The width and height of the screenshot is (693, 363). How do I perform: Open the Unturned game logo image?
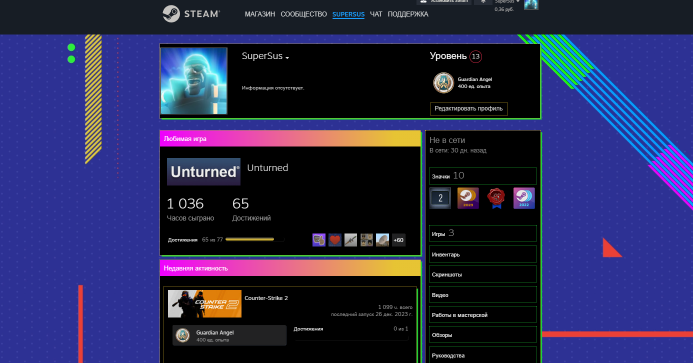[x=204, y=172]
